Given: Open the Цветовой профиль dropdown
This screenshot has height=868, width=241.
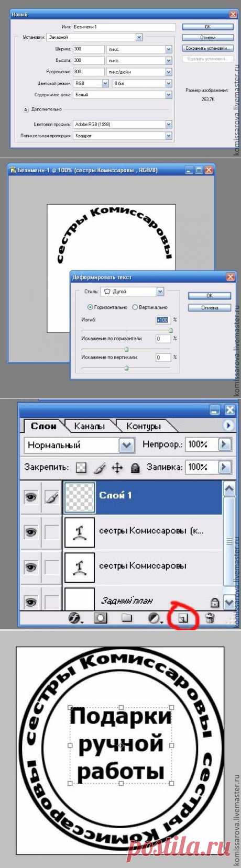Looking at the screenshot, I should coord(169,125).
